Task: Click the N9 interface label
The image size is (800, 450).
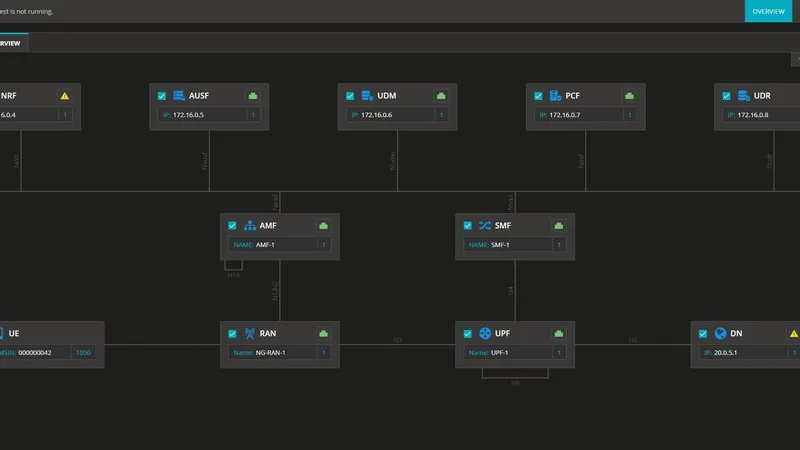Action: pos(515,383)
